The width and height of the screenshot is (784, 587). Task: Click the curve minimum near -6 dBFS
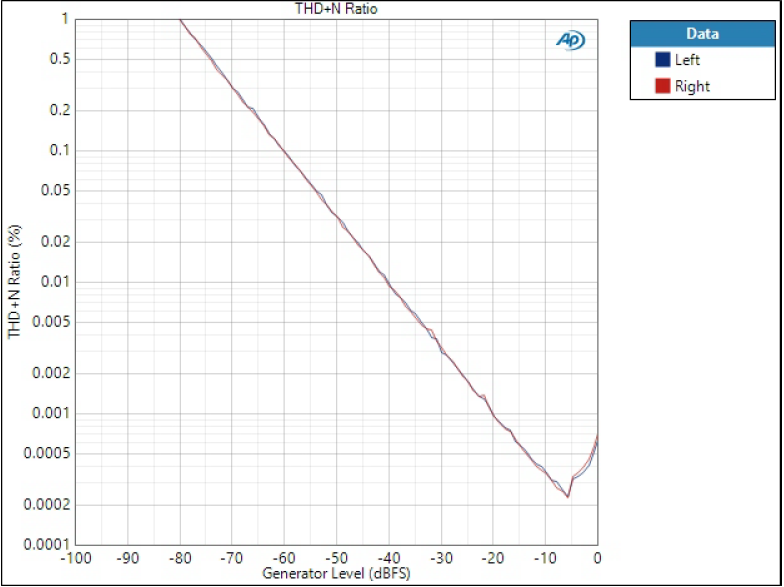568,496
